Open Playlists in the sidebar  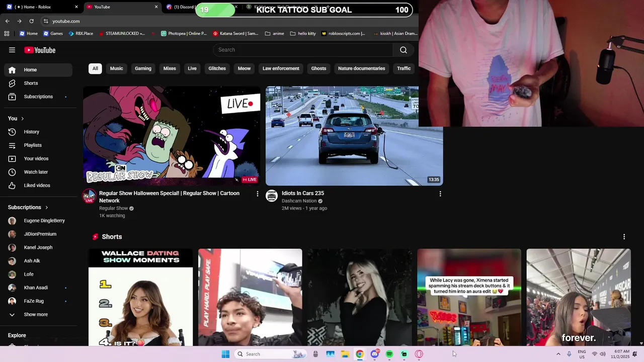38,145
